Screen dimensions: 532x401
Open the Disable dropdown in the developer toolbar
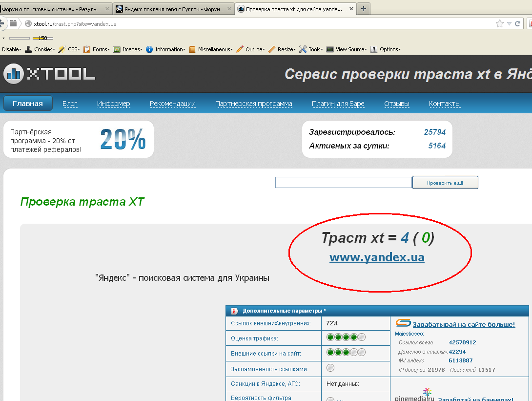(12, 49)
